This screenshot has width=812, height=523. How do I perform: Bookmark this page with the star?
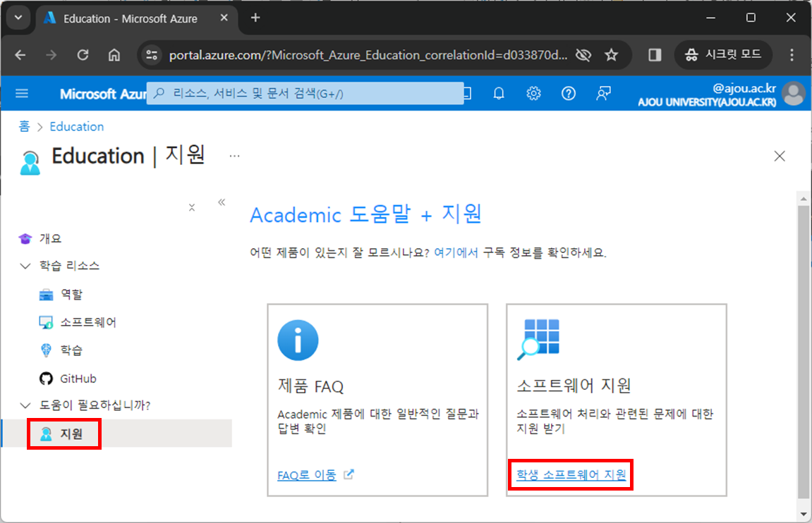point(612,55)
